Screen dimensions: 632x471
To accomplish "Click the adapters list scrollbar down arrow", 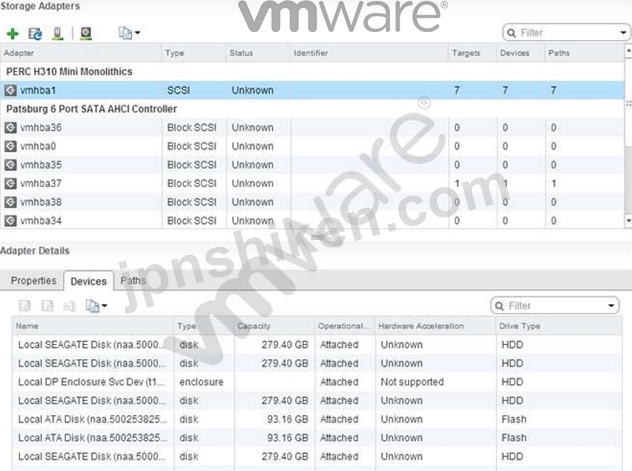I will point(628,221).
